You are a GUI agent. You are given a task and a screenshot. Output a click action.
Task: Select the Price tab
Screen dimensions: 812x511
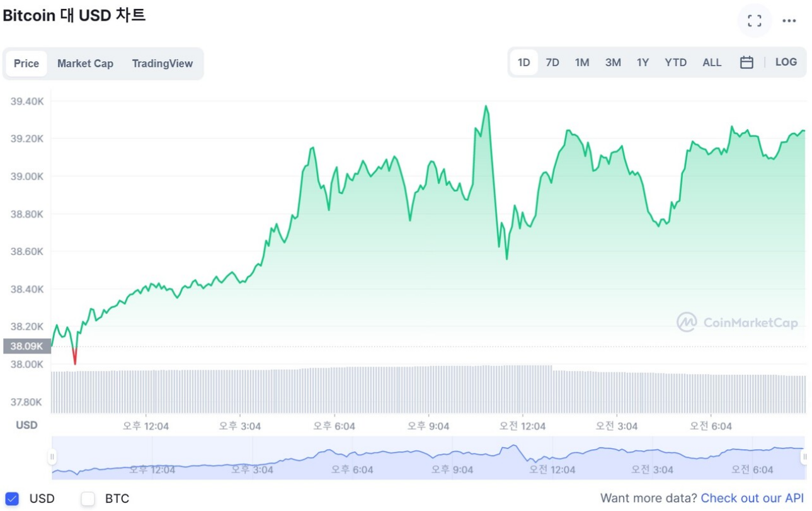[x=26, y=64]
